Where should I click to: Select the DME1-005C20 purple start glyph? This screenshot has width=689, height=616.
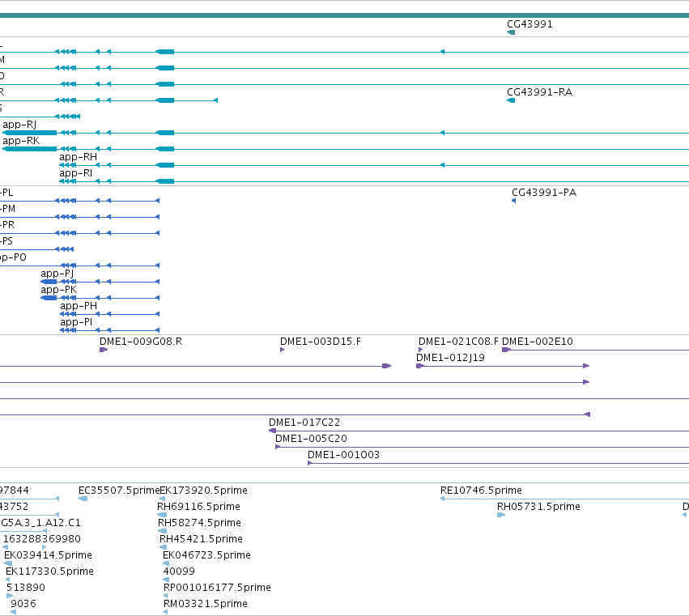(x=278, y=447)
